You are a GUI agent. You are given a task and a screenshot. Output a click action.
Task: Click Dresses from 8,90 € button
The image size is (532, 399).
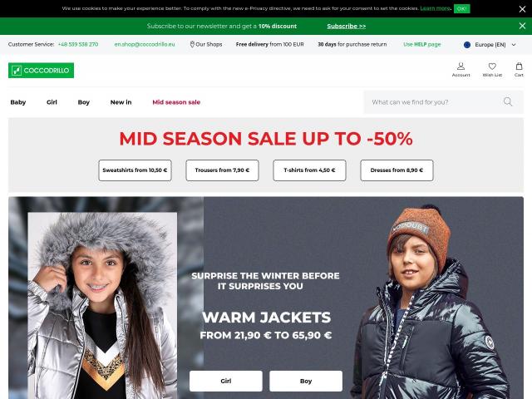coord(397,170)
